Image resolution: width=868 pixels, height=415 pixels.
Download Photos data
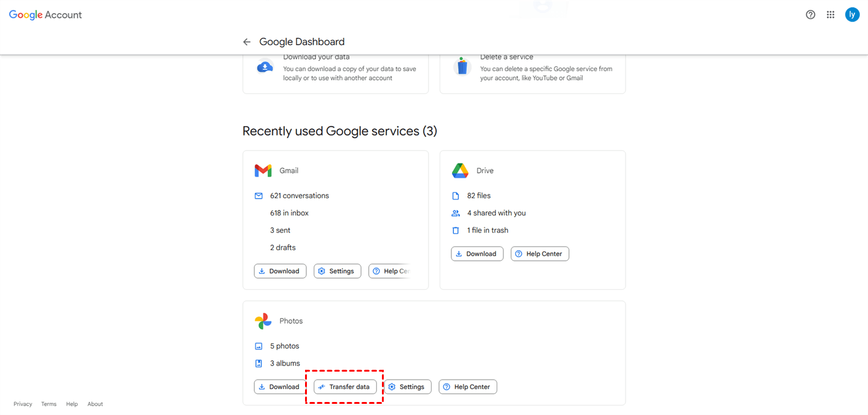point(280,387)
